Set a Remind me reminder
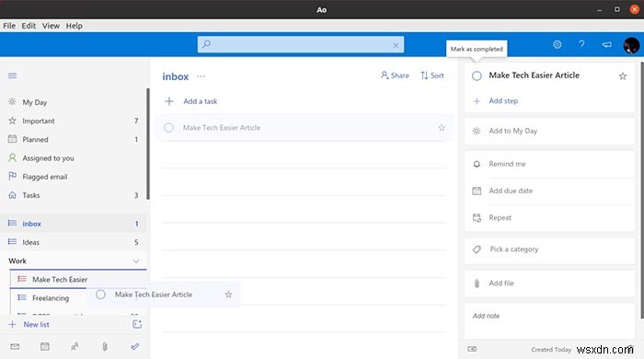The width and height of the screenshot is (644, 359). pyautogui.click(x=549, y=164)
